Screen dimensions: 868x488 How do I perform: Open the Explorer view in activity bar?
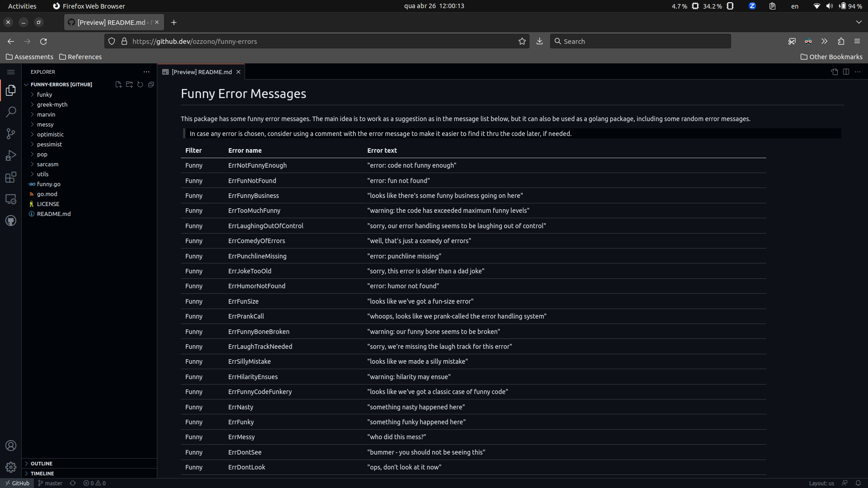coord(11,90)
